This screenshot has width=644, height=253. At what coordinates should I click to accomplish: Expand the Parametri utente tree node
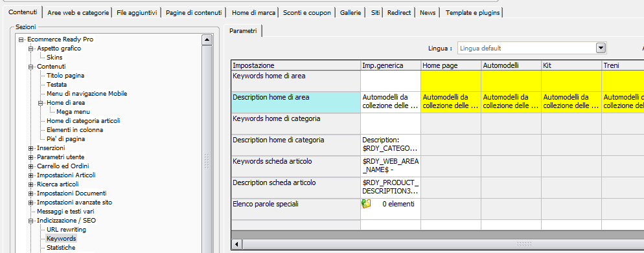(x=31, y=157)
